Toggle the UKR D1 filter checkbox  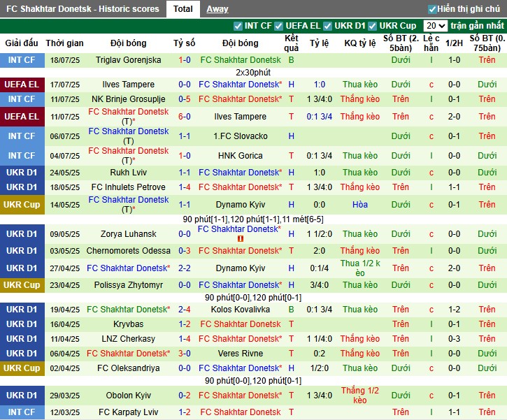point(329,26)
